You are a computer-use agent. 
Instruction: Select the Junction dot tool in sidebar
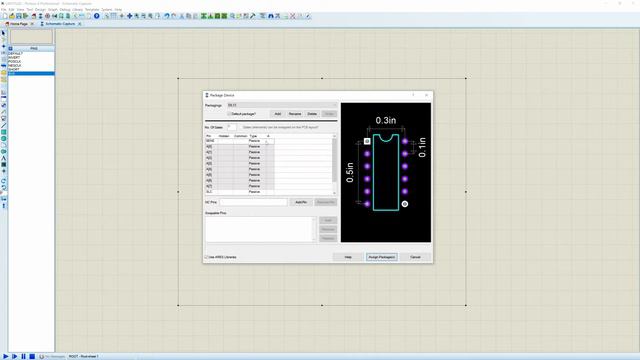click(4, 46)
